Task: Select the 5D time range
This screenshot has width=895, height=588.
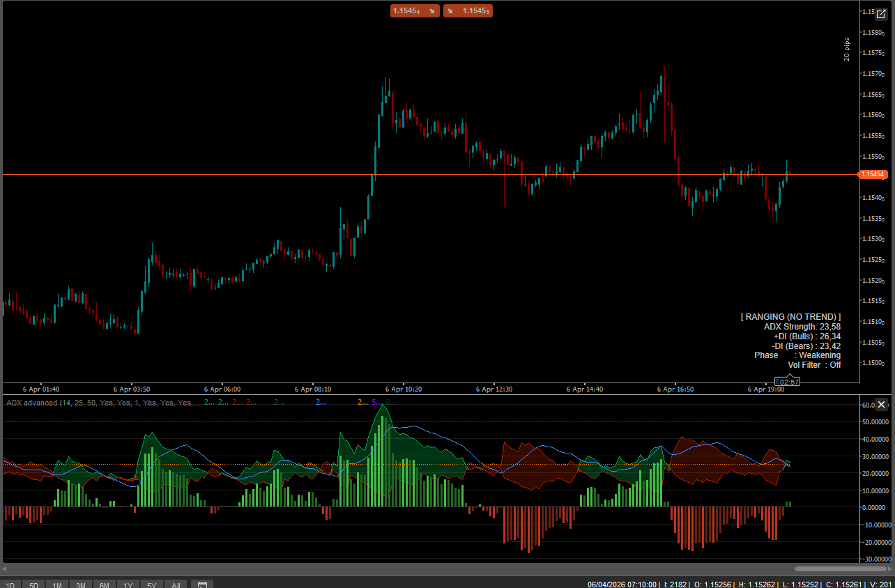Action: point(33,585)
